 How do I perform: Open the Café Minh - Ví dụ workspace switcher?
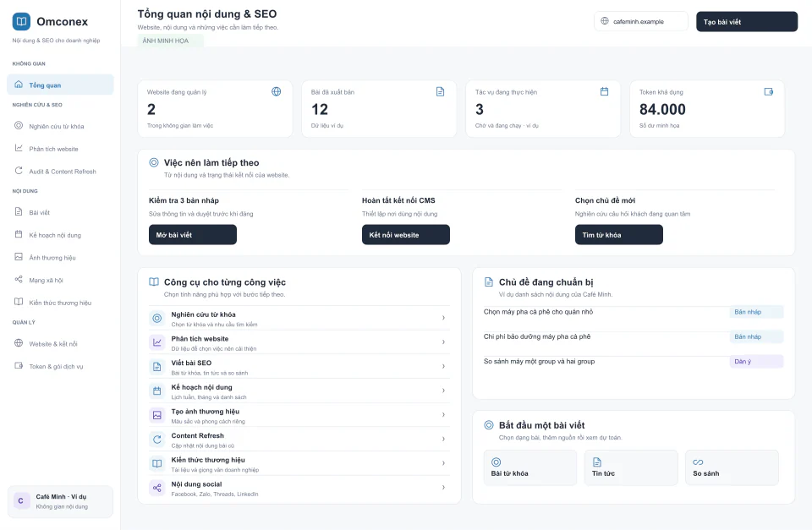coord(60,501)
